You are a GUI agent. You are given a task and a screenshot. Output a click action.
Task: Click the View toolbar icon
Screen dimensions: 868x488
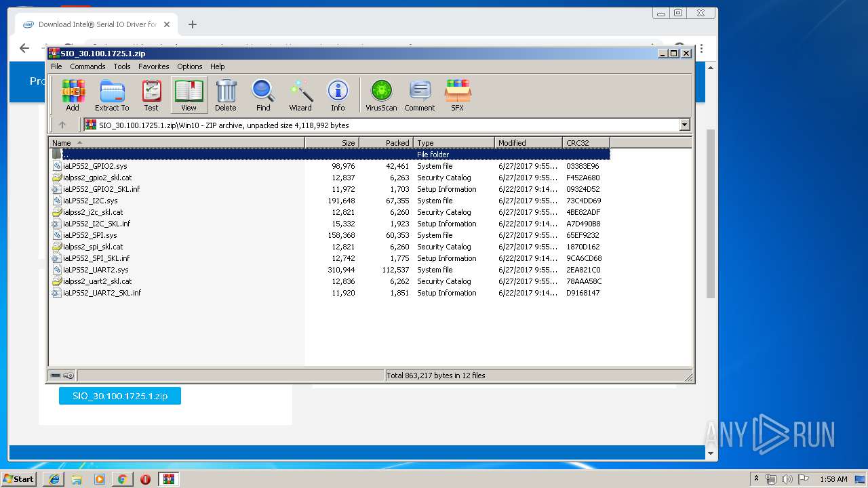click(x=189, y=95)
